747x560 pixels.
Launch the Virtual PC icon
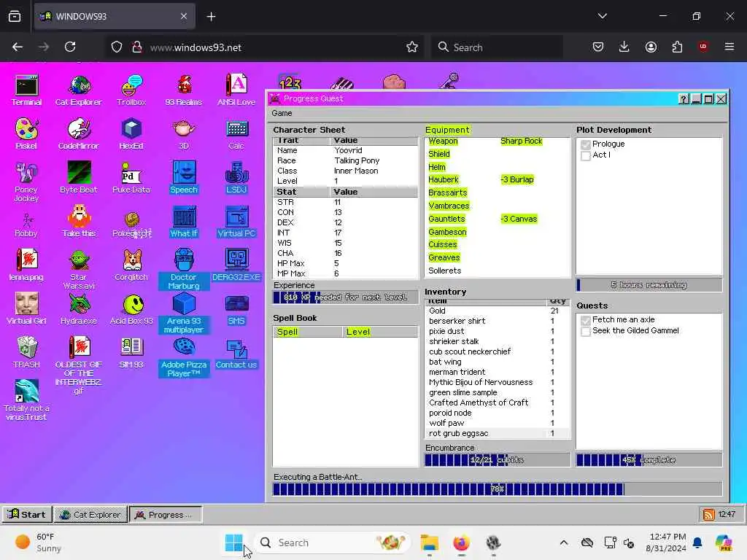click(x=236, y=221)
